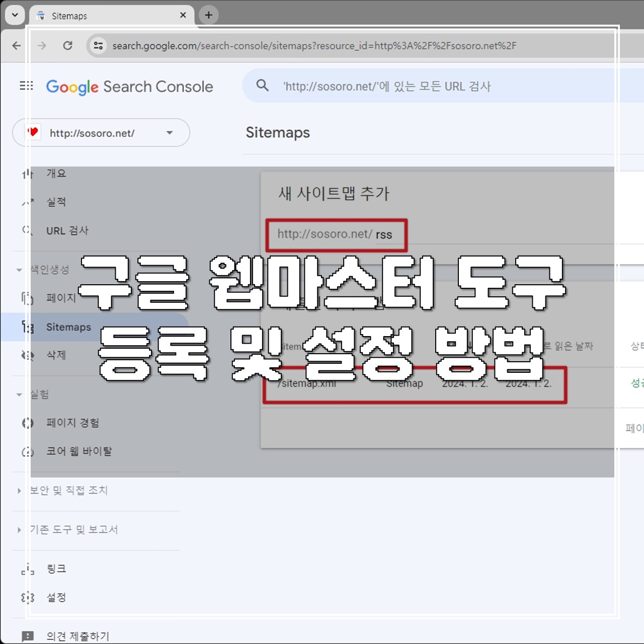Click the 의견 제출하기 feedback icon
644x644 pixels.
28,636
